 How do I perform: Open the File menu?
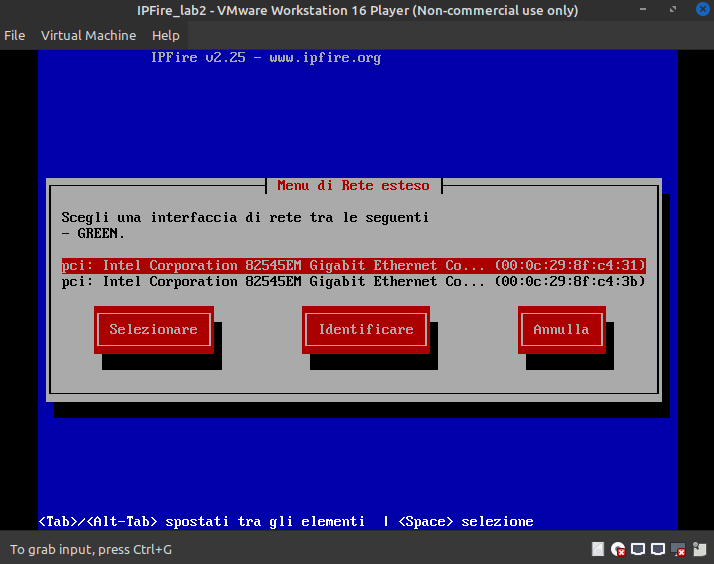pos(15,36)
